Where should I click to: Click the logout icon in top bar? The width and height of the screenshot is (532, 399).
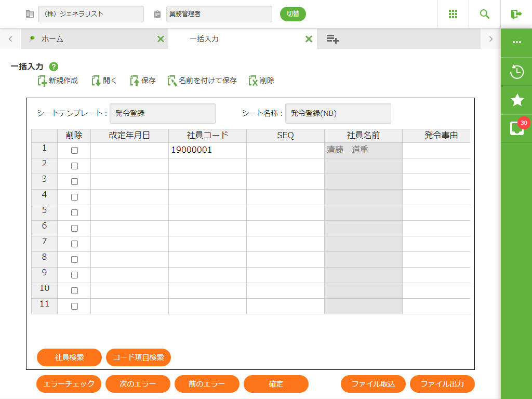(x=516, y=14)
